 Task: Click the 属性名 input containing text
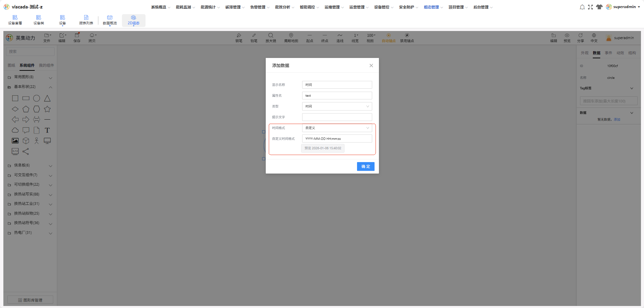tap(337, 96)
